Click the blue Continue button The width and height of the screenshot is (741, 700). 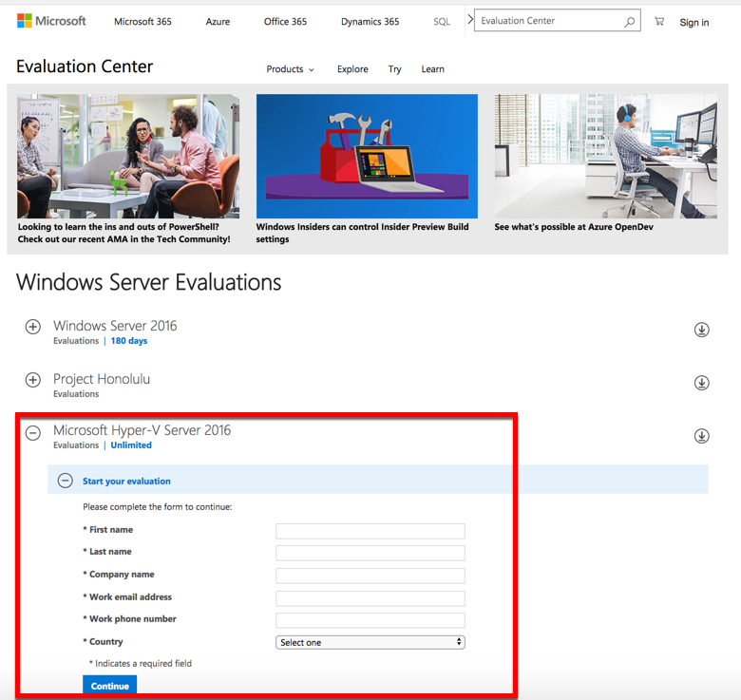109,686
